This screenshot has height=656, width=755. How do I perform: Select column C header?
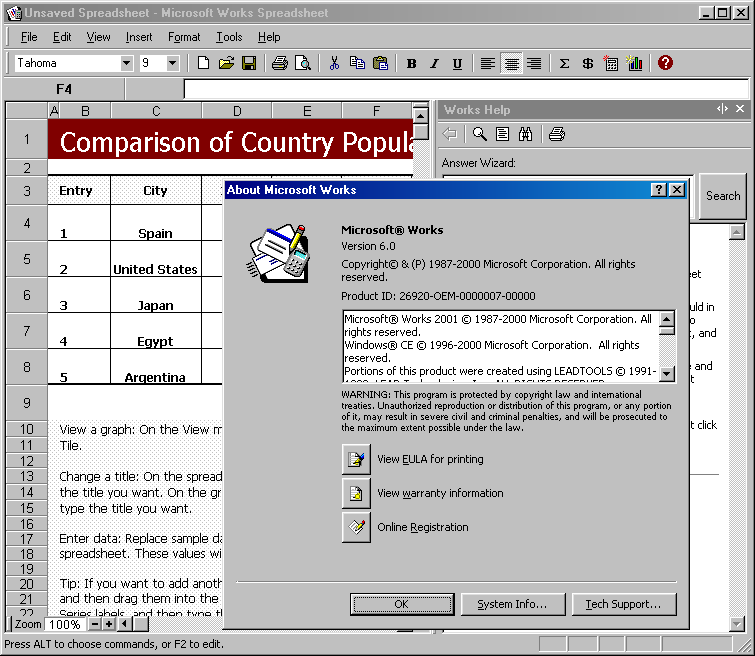(156, 111)
